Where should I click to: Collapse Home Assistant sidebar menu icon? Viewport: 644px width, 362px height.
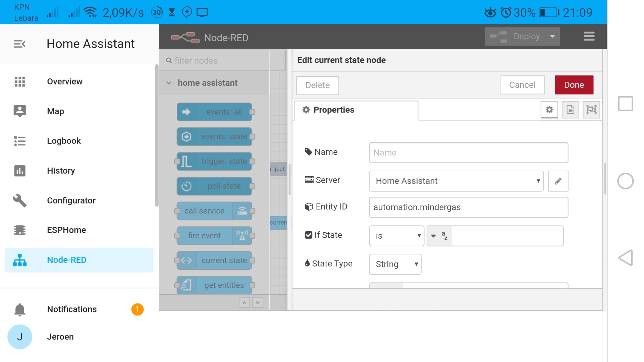pyautogui.click(x=19, y=44)
